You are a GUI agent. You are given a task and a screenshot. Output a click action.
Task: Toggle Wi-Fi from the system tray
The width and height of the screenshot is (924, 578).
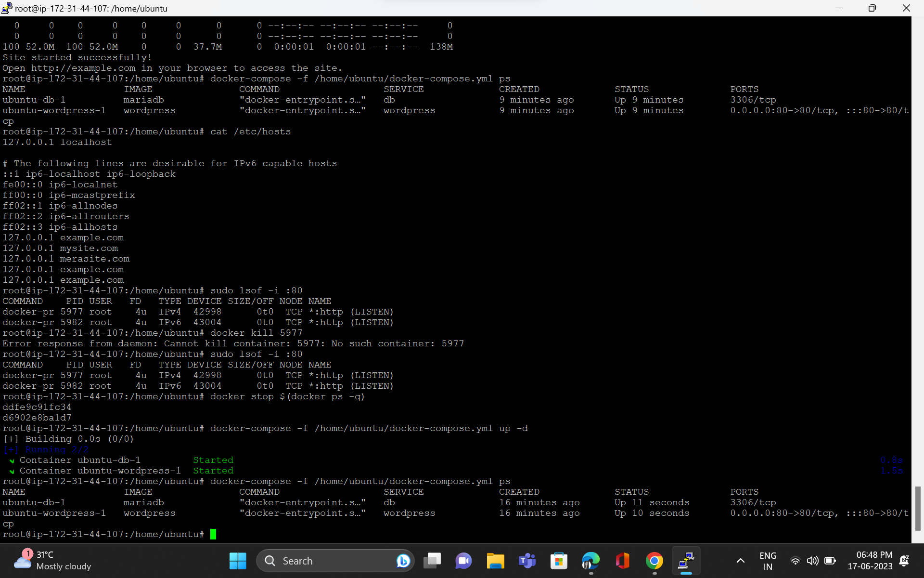pos(795,561)
